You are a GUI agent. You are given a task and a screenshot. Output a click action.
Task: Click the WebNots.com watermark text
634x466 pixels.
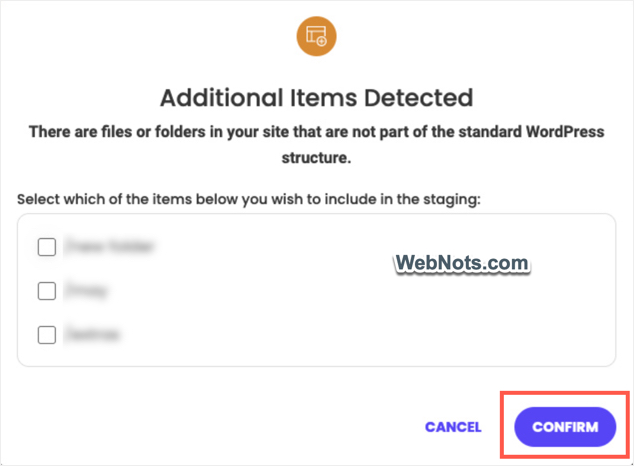461,263
